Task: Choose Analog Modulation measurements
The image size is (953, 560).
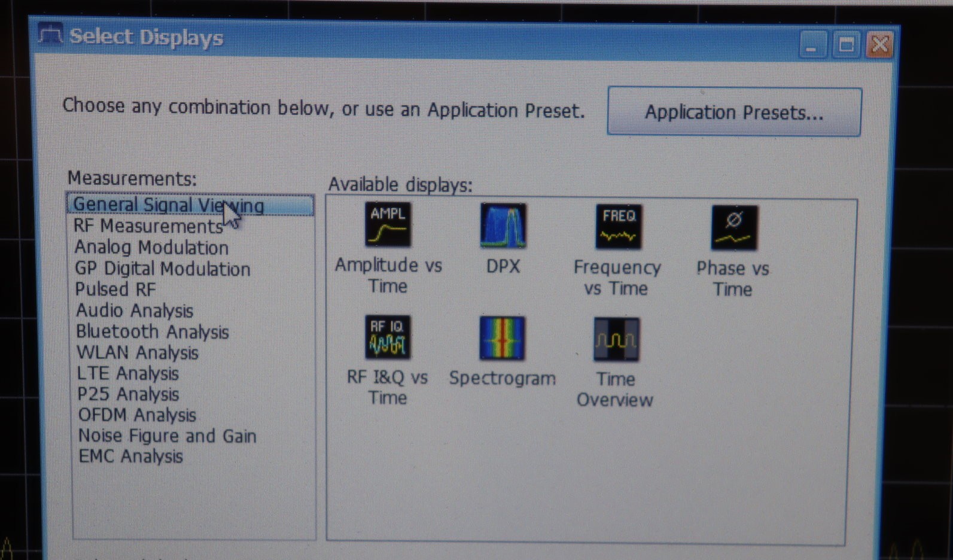Action: click(151, 248)
